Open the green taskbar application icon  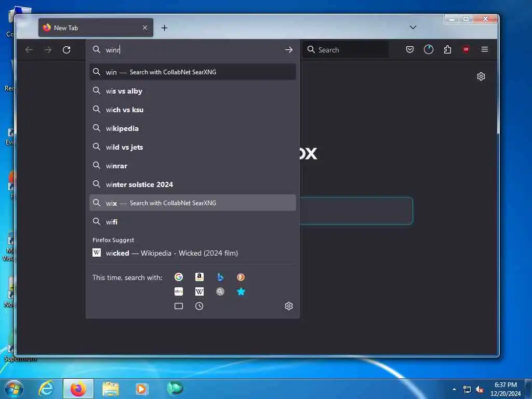[x=175, y=389]
